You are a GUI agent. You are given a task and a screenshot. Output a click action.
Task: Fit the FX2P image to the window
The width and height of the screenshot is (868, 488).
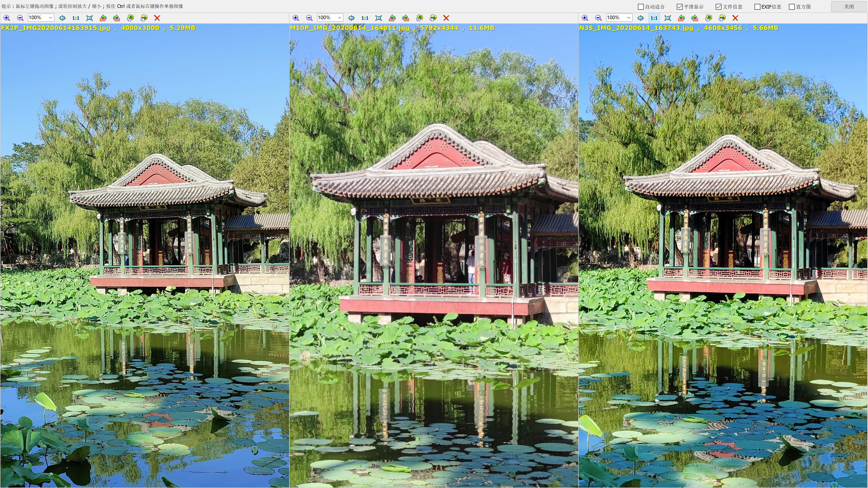click(x=89, y=18)
